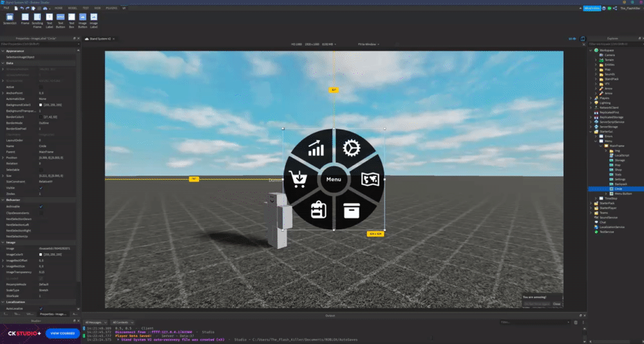Toggle the ClipsDescendants checkbox

pyautogui.click(x=41, y=213)
